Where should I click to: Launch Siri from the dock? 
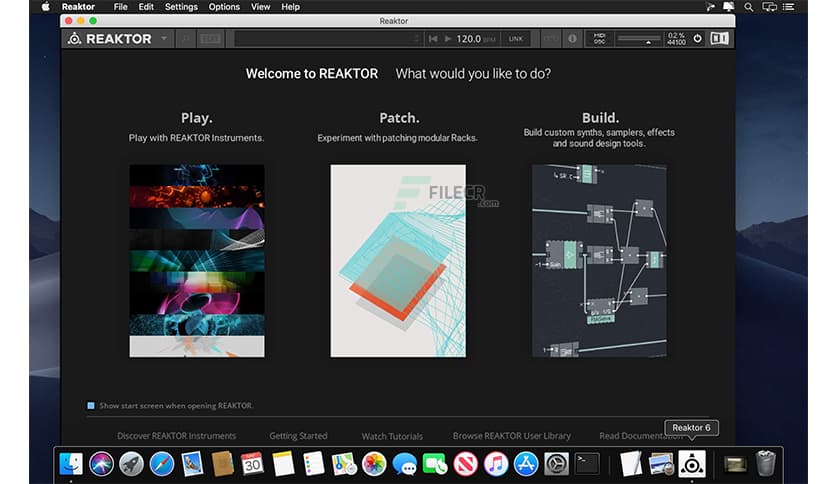point(101,464)
